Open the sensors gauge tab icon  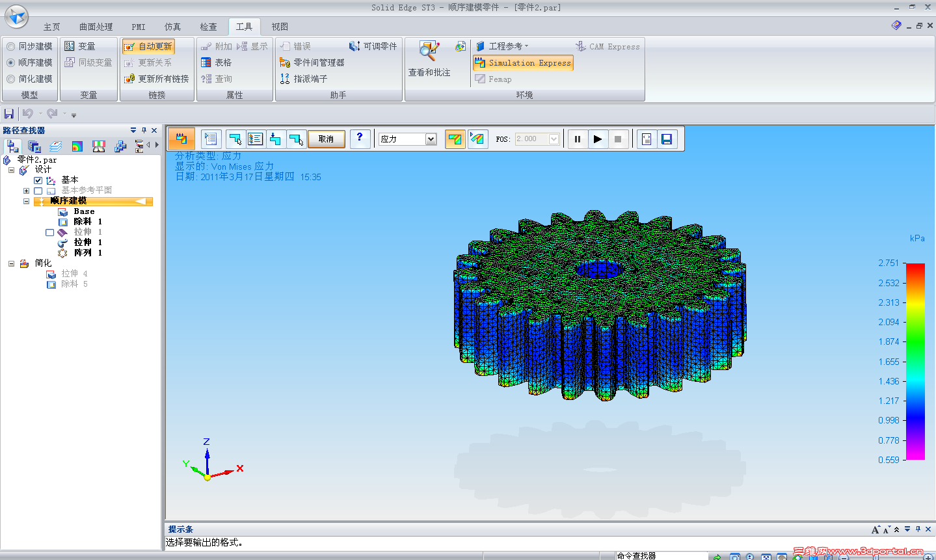pos(99,146)
